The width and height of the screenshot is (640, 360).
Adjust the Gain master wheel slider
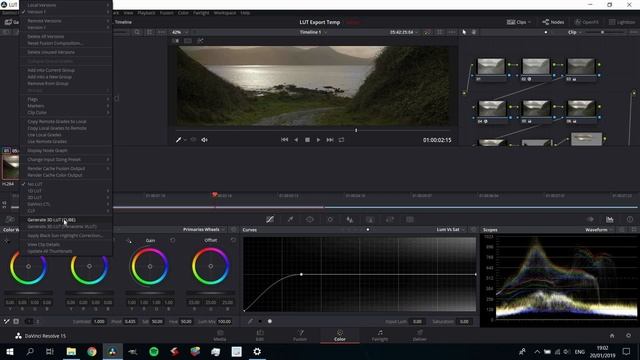click(x=150, y=293)
